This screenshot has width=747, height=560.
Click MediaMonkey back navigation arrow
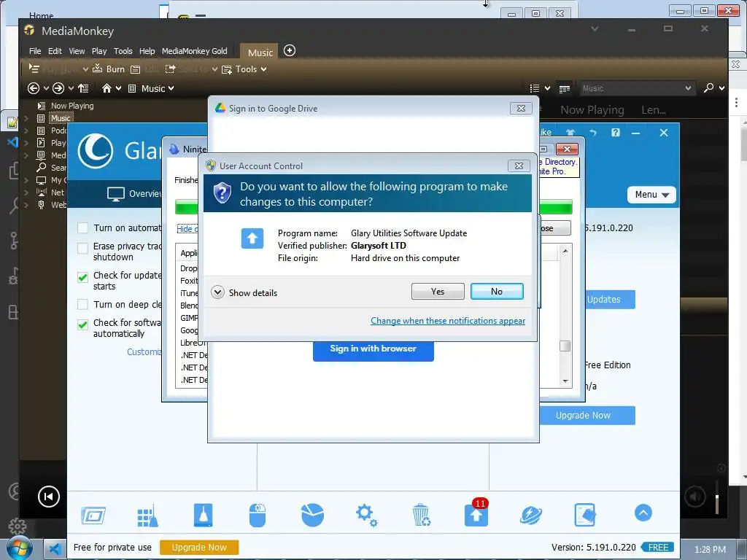tap(34, 88)
